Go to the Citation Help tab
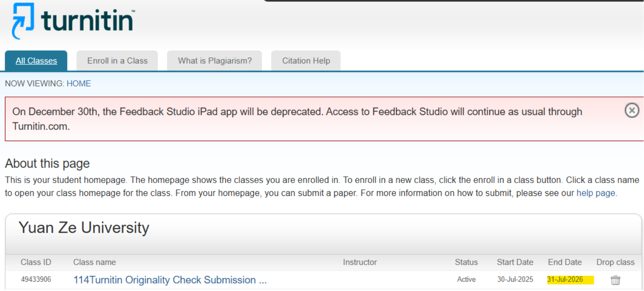The image size is (644, 291). [x=306, y=61]
